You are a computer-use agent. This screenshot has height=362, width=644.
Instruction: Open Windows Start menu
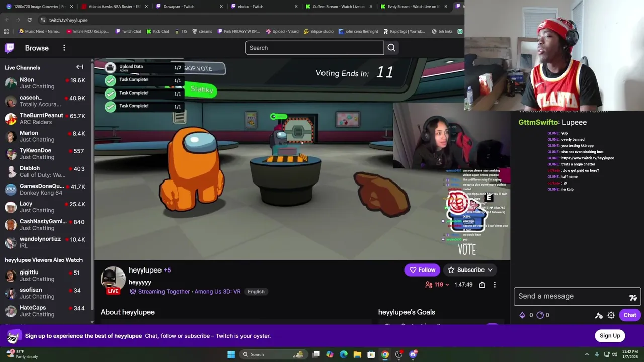231,354
